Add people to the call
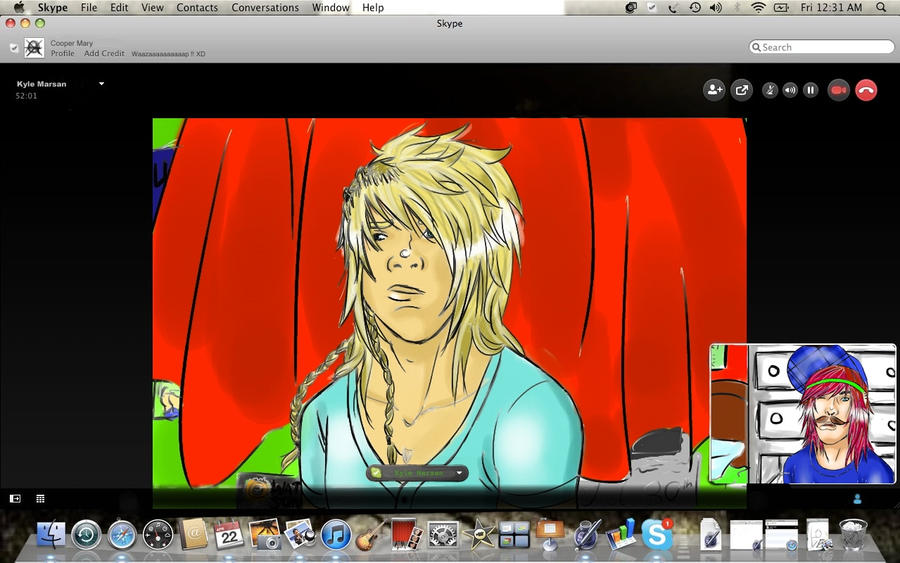 [x=714, y=90]
